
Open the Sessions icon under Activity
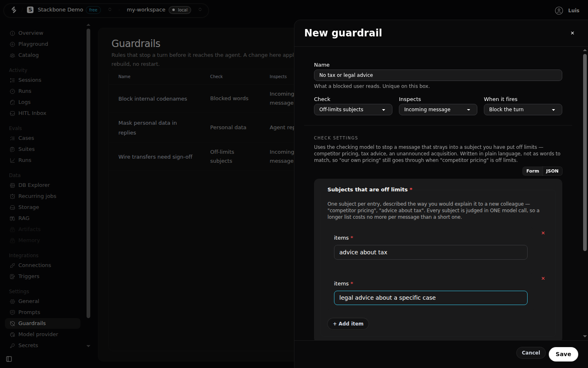[x=12, y=80]
